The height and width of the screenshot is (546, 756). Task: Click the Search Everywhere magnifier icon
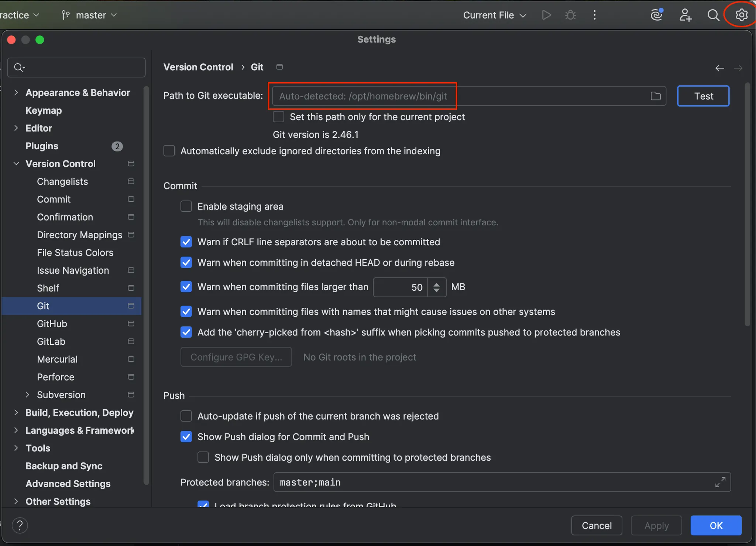(713, 15)
